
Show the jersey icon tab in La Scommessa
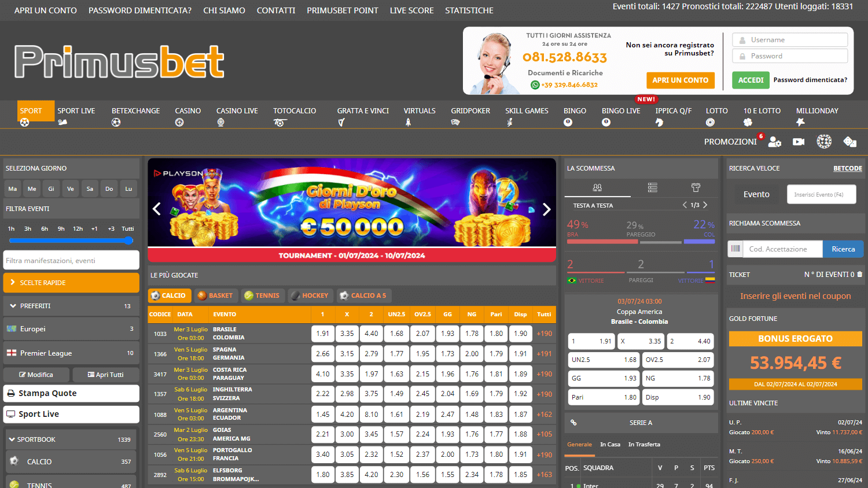click(696, 187)
